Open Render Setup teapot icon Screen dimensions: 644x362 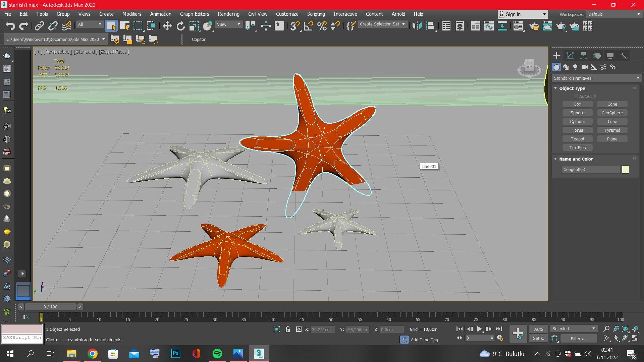click(x=534, y=26)
